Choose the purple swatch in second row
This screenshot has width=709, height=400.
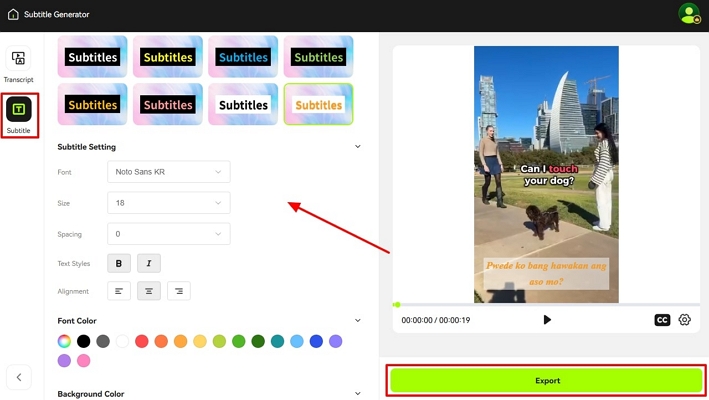(64, 361)
